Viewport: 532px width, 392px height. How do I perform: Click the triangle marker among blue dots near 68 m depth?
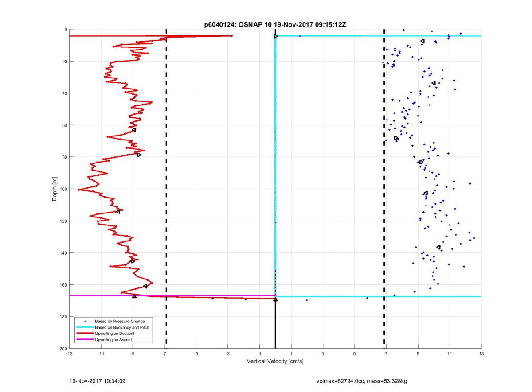396,138
